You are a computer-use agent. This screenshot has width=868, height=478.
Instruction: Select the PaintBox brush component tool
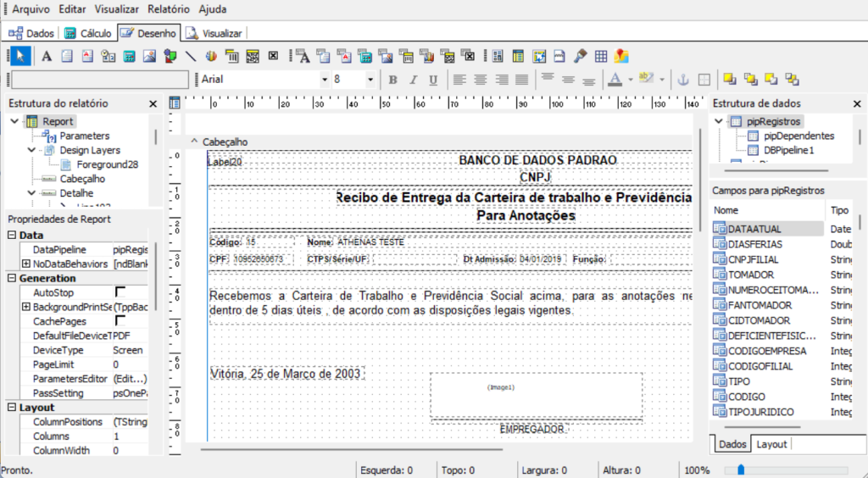point(580,56)
